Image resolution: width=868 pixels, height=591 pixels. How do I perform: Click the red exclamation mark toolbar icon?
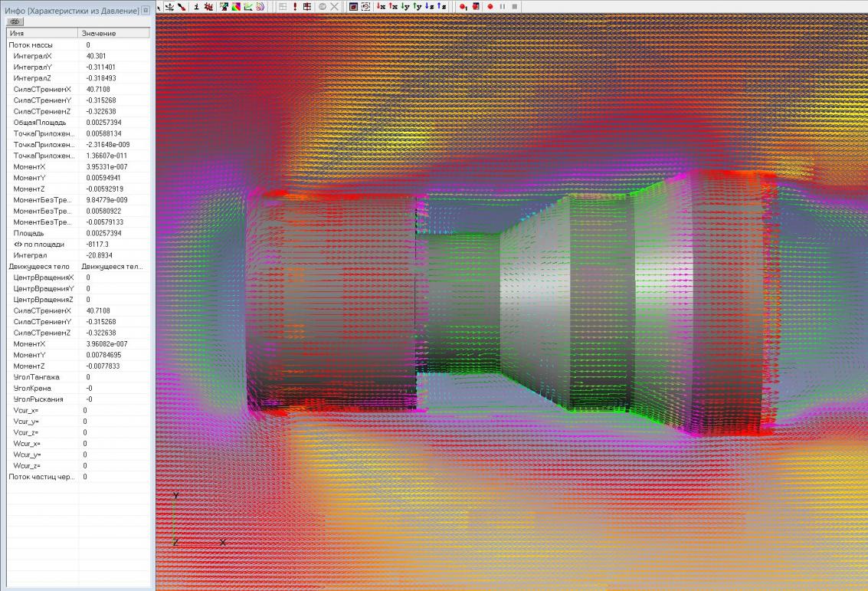pyautogui.click(x=295, y=6)
